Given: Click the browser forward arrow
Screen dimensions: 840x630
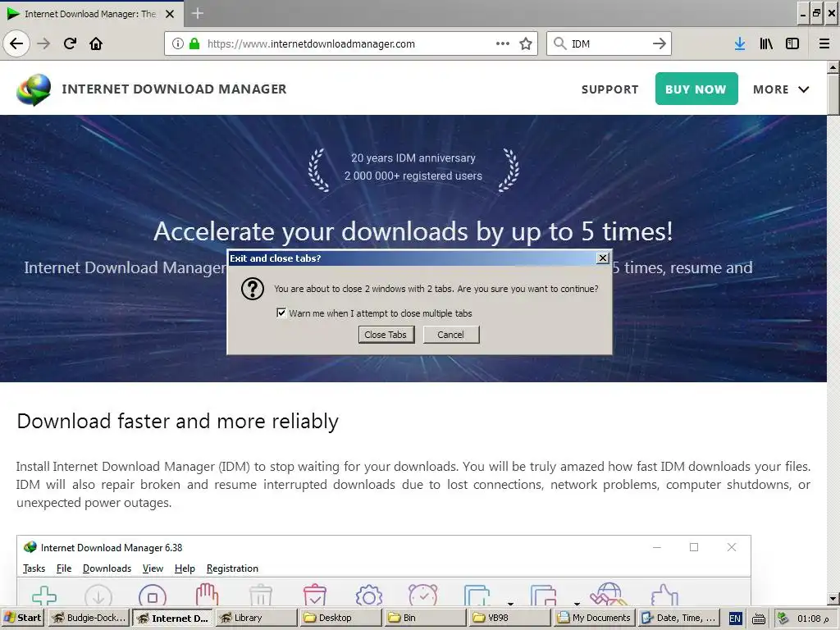Looking at the screenshot, I should [x=43, y=43].
